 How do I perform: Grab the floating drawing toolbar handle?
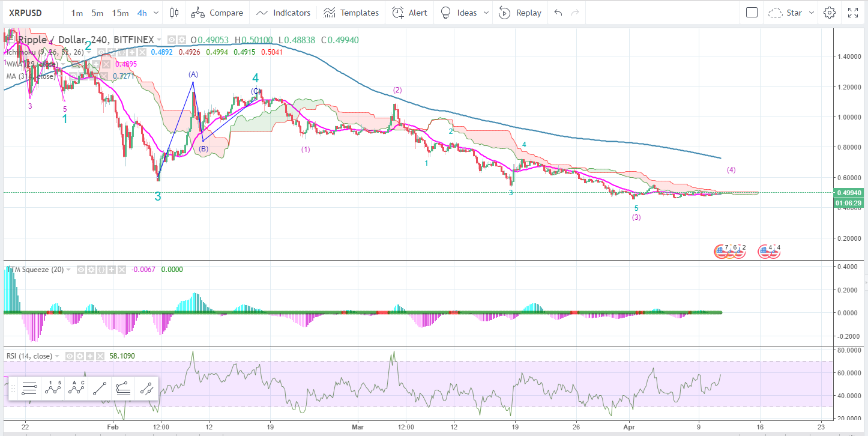12,389
